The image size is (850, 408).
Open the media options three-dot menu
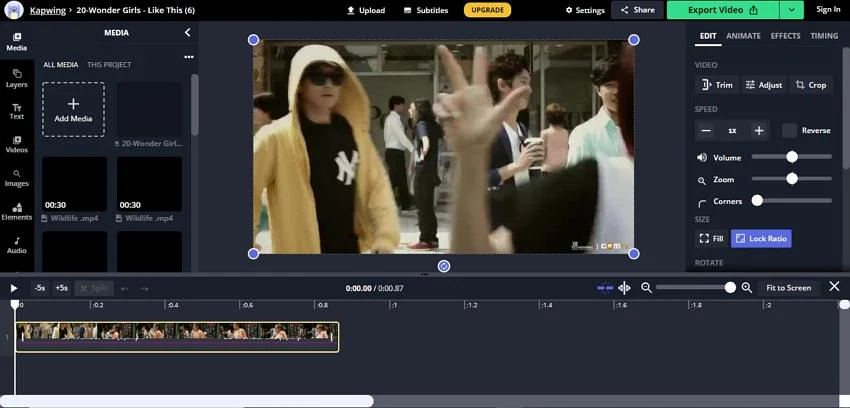[189, 57]
